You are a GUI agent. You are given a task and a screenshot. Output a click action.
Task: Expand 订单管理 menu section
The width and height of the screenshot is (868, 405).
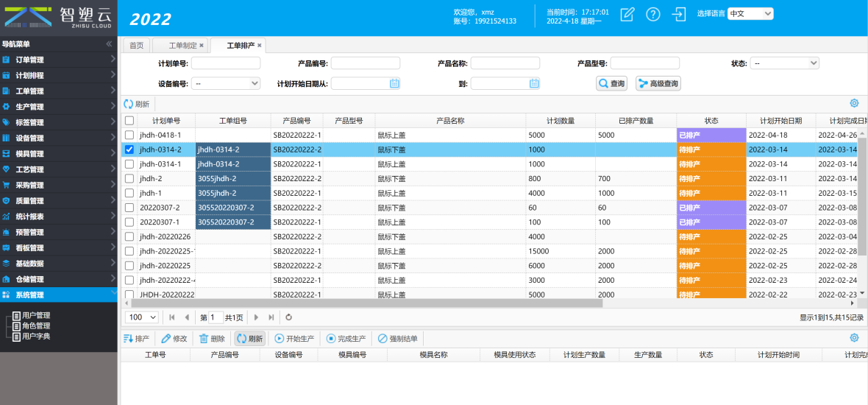point(59,60)
